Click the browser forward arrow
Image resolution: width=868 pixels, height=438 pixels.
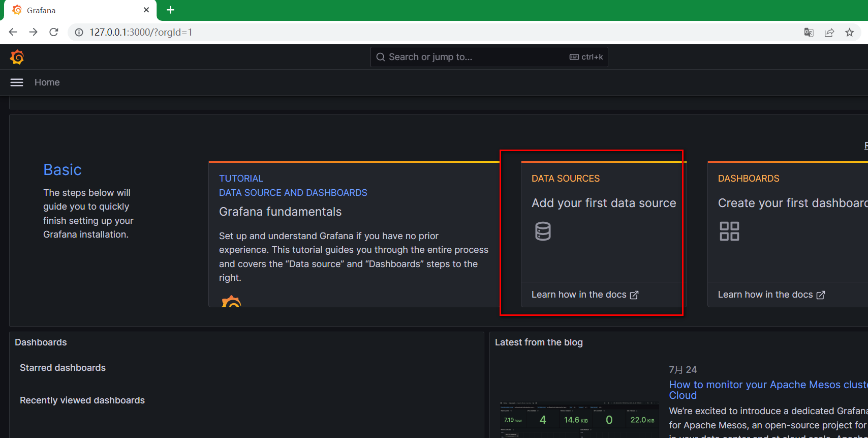[x=34, y=32]
